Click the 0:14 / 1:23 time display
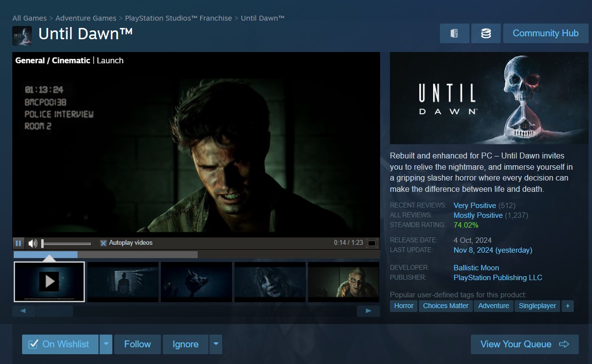592x364 pixels. (x=348, y=243)
